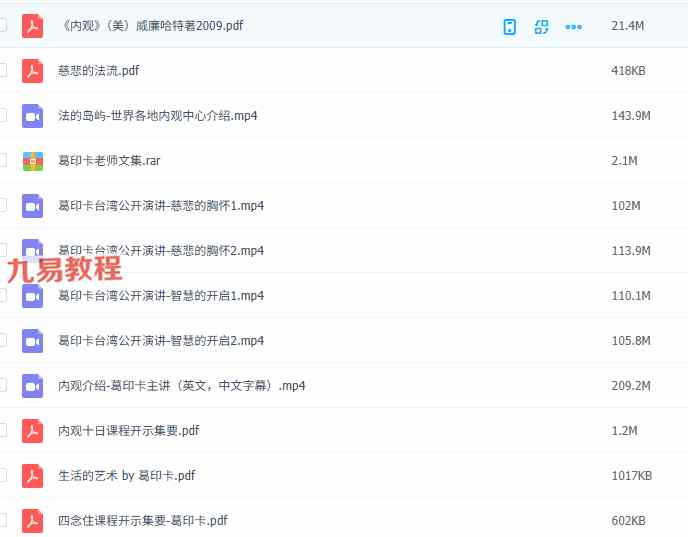
Task: Tick the checkbox for 《内观》威廉哈特著2009.pdf
Action: pyautogui.click(x=3, y=26)
